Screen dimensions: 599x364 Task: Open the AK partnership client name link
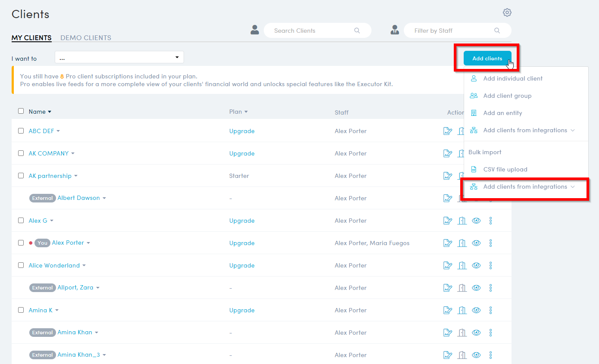click(x=50, y=176)
